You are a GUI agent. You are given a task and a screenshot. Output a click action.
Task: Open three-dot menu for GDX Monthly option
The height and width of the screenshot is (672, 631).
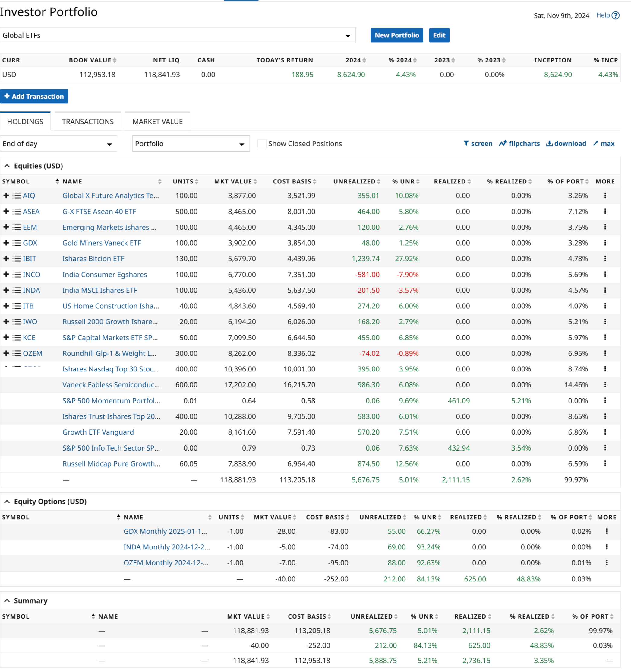pyautogui.click(x=607, y=531)
